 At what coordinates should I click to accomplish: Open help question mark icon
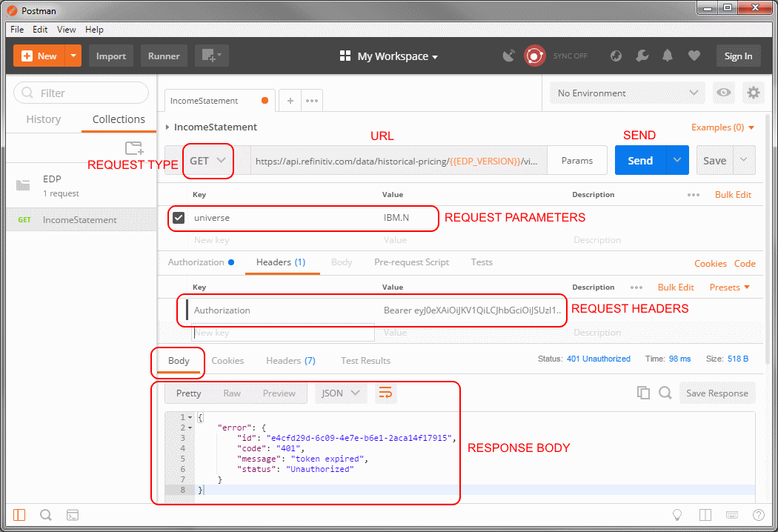(759, 515)
